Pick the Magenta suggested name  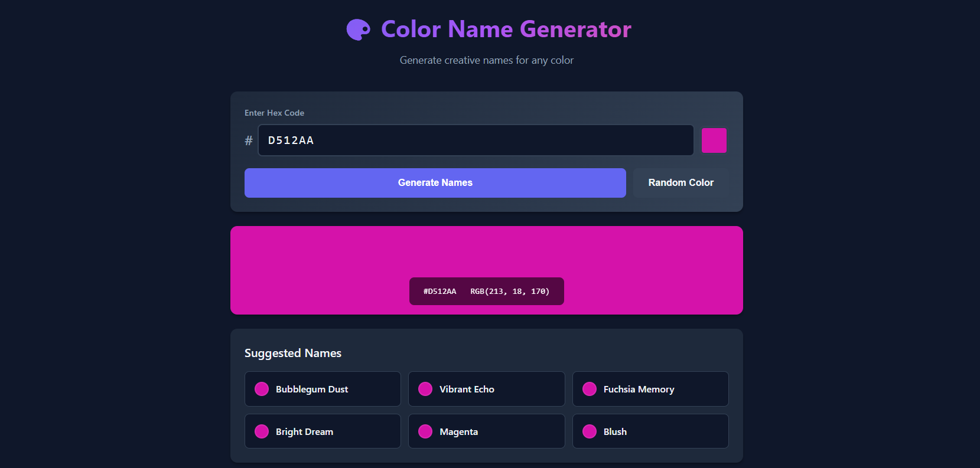pos(487,431)
